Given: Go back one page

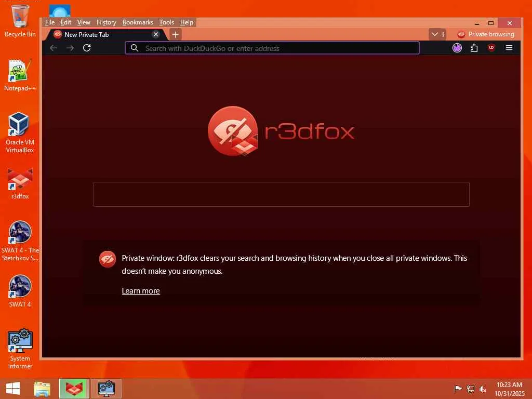Looking at the screenshot, I should 54,48.
